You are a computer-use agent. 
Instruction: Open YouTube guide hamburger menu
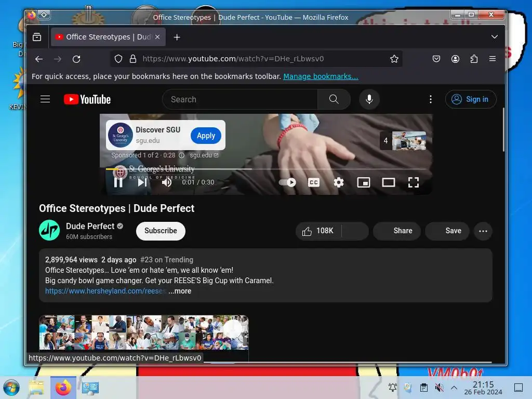[45, 99]
